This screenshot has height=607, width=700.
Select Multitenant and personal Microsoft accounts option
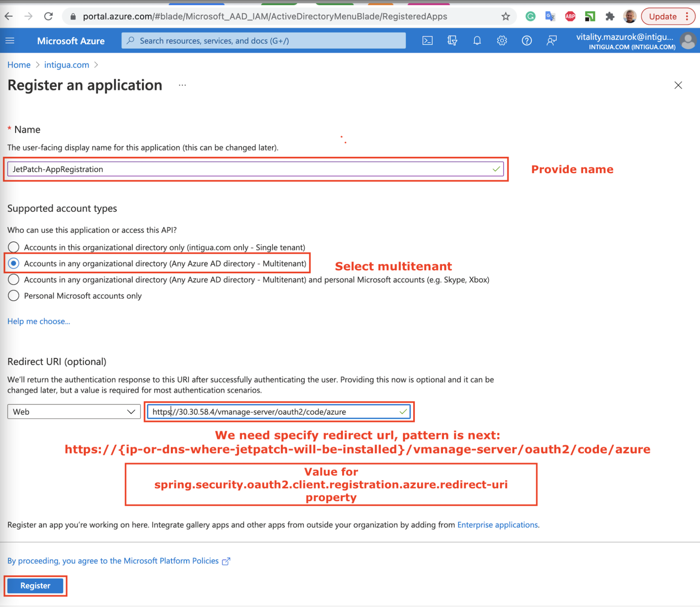(14, 280)
